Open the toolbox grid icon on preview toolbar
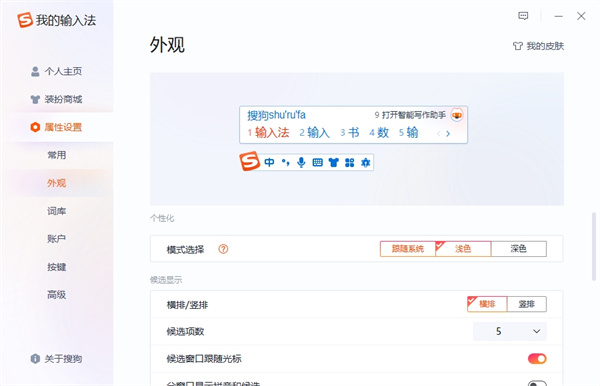This screenshot has height=386, width=600. tap(350, 163)
